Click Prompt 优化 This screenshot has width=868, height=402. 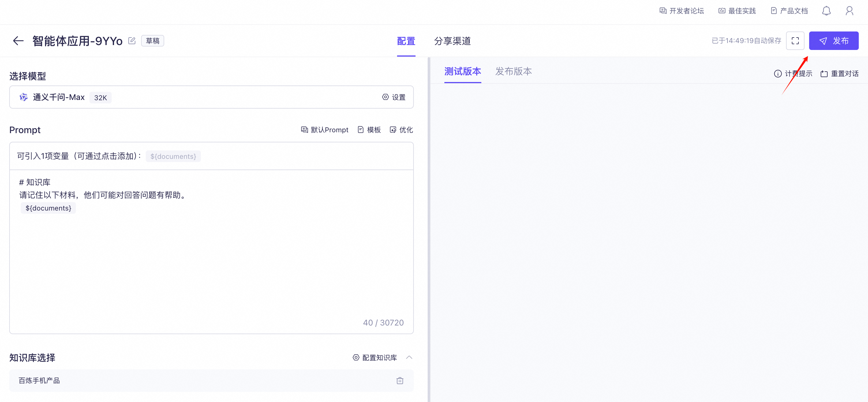point(401,130)
